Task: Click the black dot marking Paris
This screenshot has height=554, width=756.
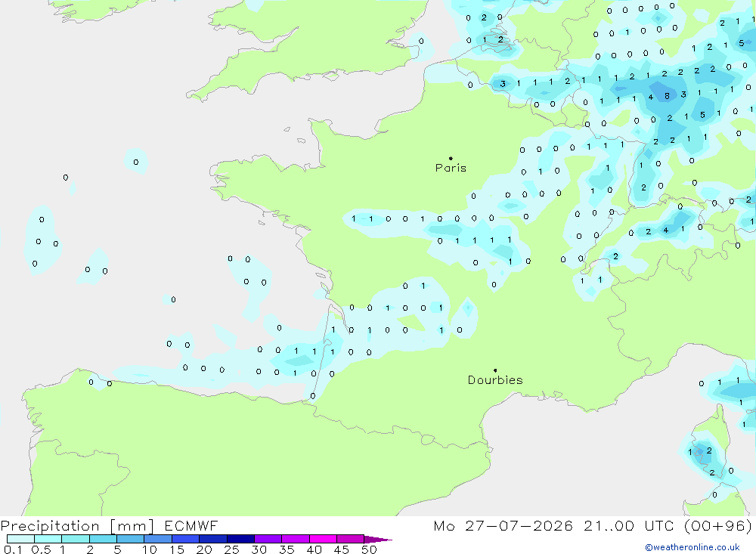Action: coord(451,158)
